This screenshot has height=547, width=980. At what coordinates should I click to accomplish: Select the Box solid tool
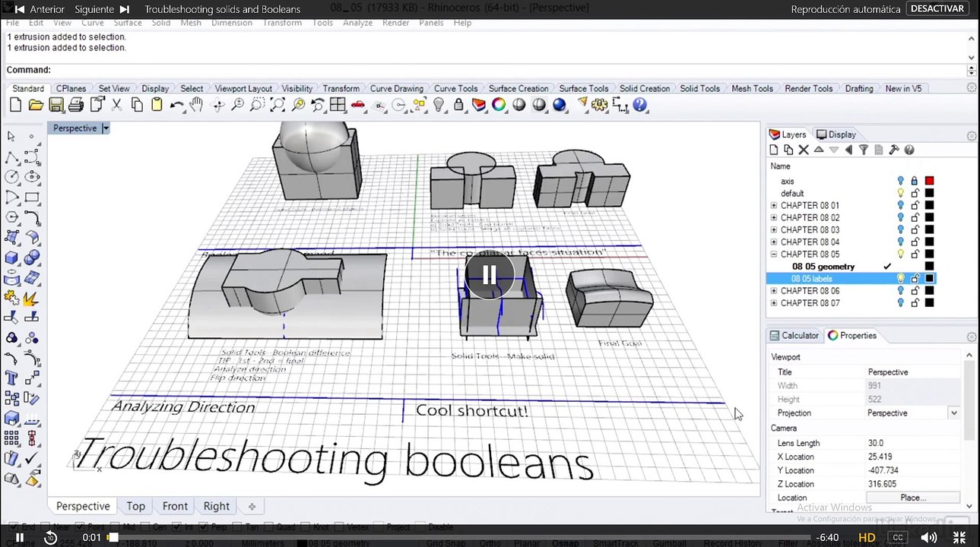point(11,258)
